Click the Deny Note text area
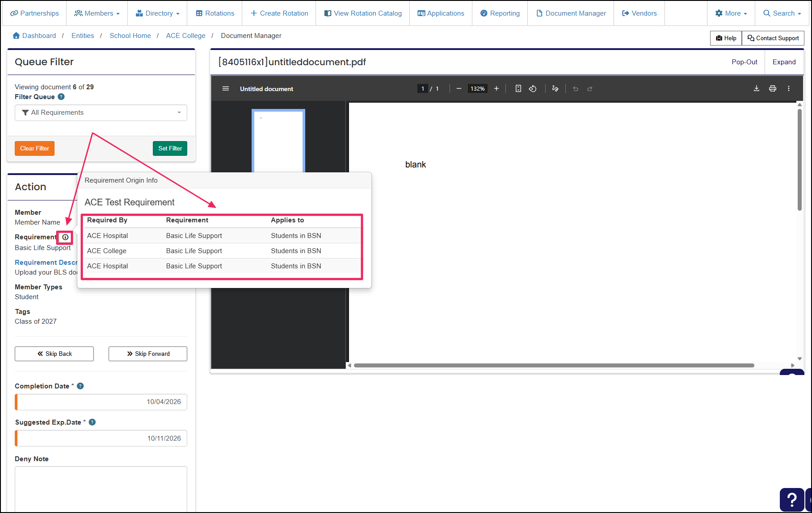 point(101,489)
